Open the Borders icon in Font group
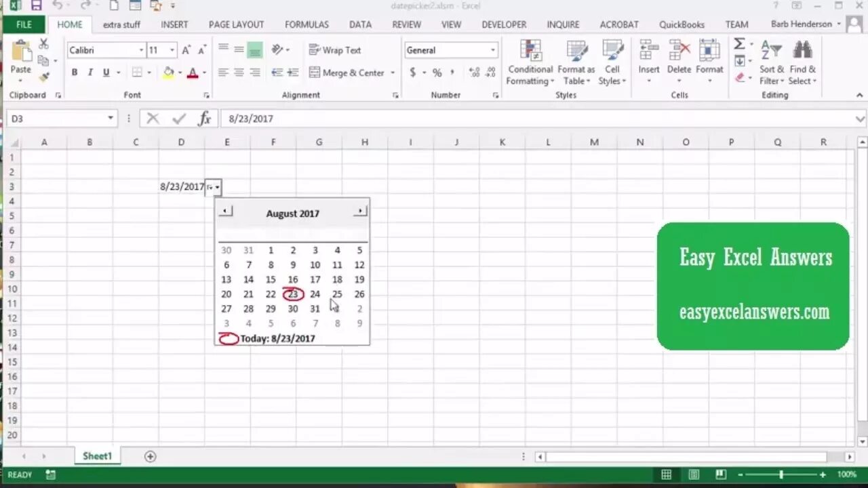Viewport: 868px width, 488px height. coord(137,73)
